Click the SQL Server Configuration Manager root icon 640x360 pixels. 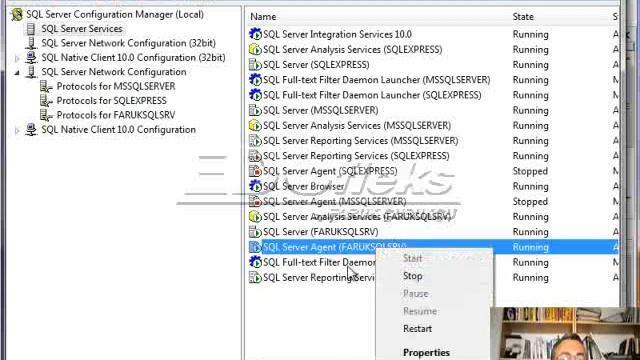coord(17,14)
